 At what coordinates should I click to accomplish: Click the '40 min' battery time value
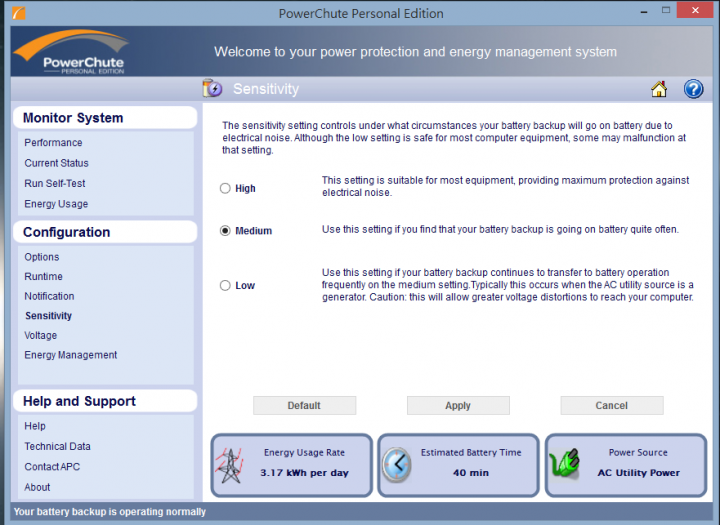tap(471, 473)
